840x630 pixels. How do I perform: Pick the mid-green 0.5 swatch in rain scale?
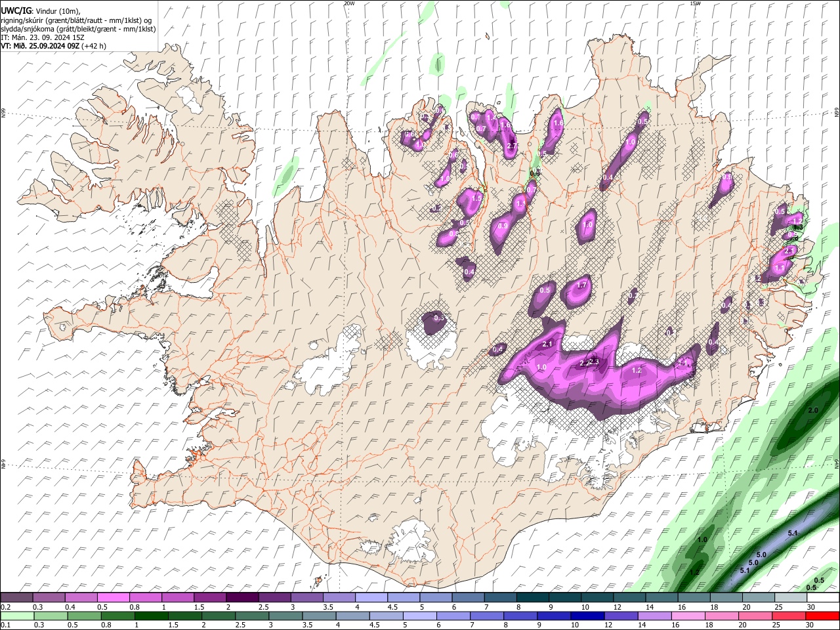84,616
